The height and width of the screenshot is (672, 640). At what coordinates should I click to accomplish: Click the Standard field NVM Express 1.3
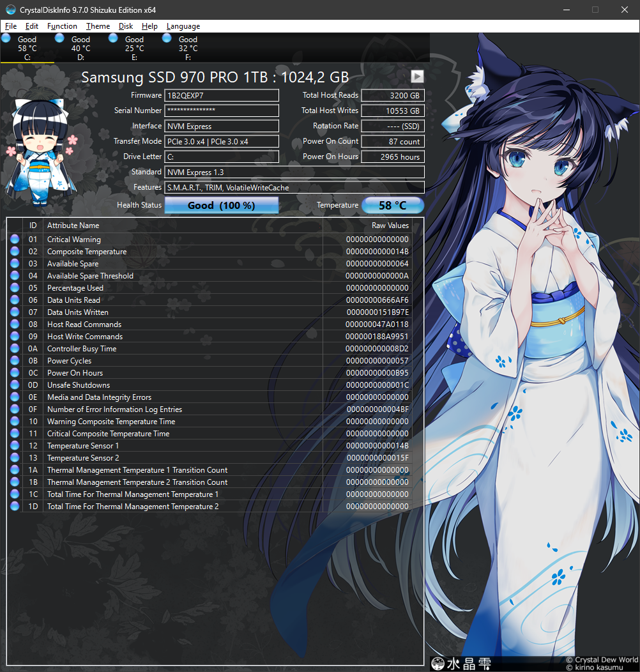[x=294, y=172]
